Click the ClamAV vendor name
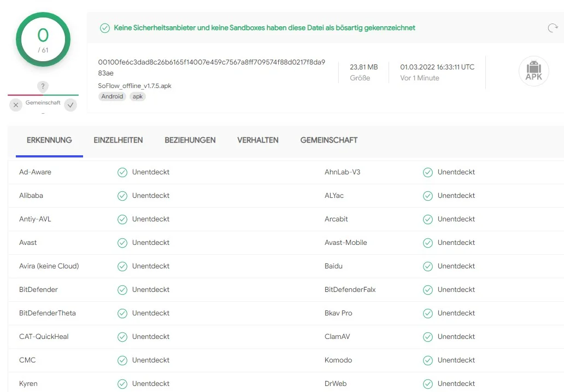 (337, 337)
